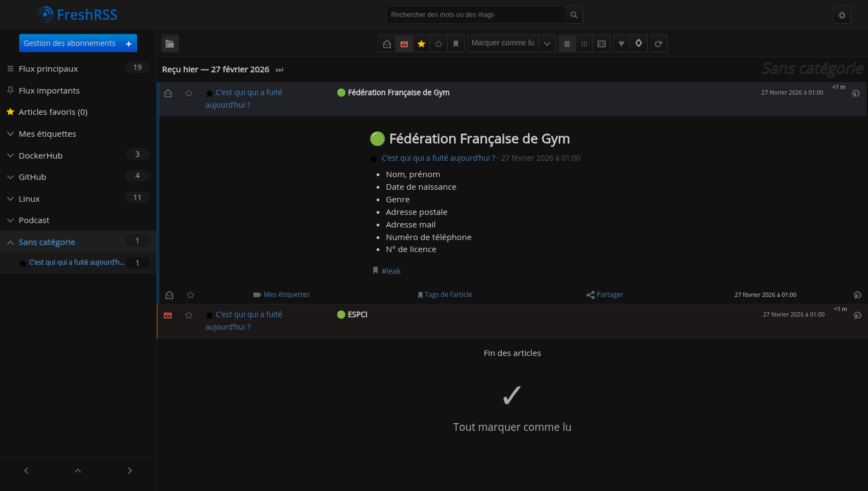Collapse the Sans catégorie category
Image resolution: width=868 pixels, height=491 pixels.
click(10, 242)
